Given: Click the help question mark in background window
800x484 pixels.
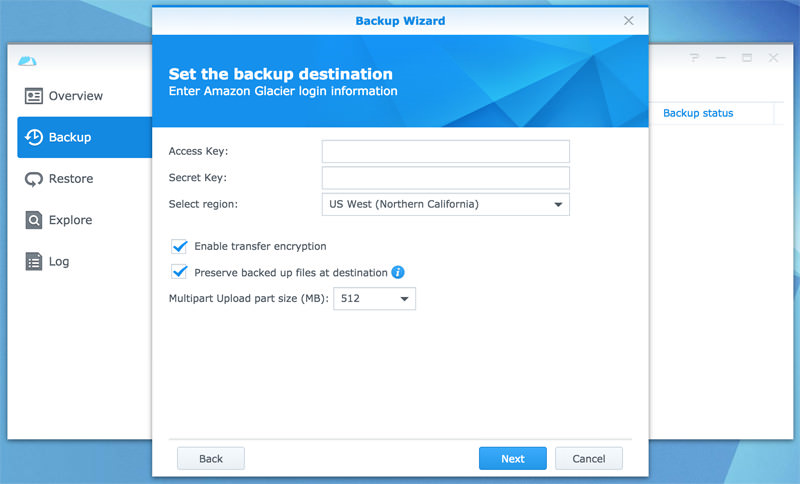Looking at the screenshot, I should pos(694,58).
